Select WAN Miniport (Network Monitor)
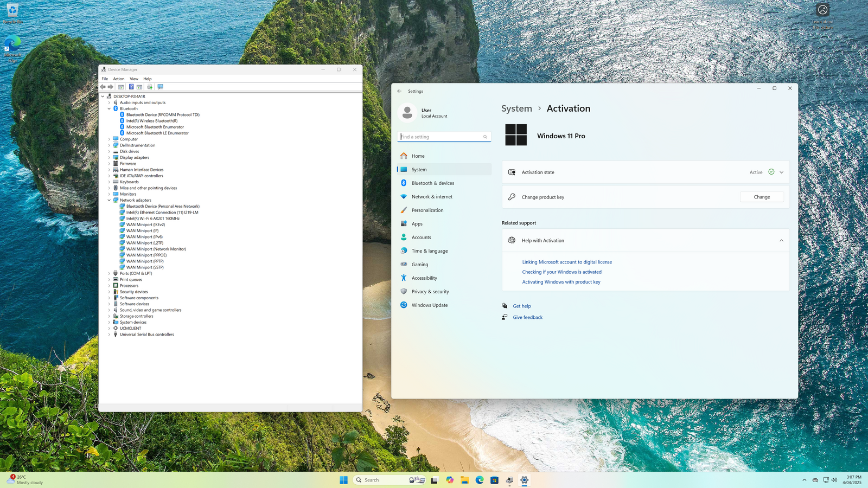This screenshot has width=868, height=488. [156, 249]
